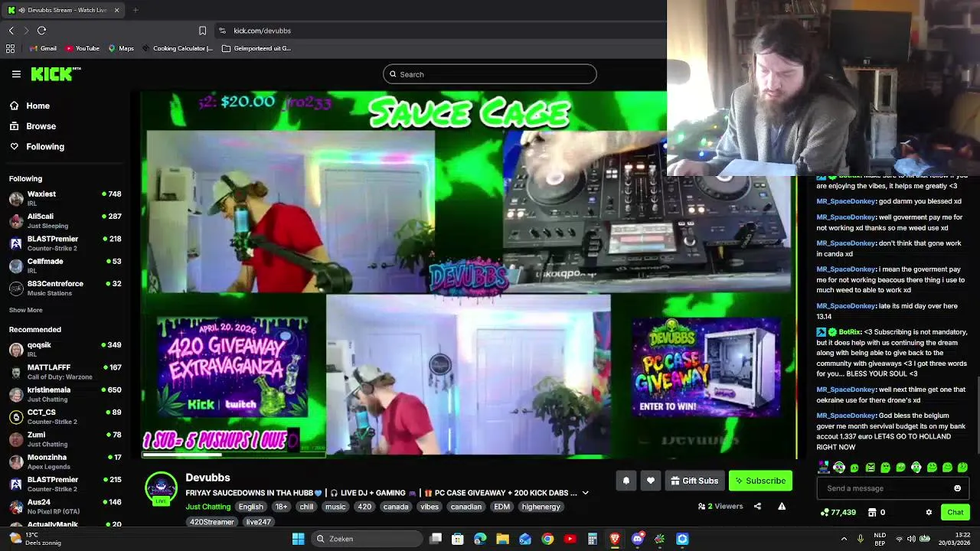Open chat settings gear
The height and width of the screenshot is (551, 980).
click(x=929, y=512)
